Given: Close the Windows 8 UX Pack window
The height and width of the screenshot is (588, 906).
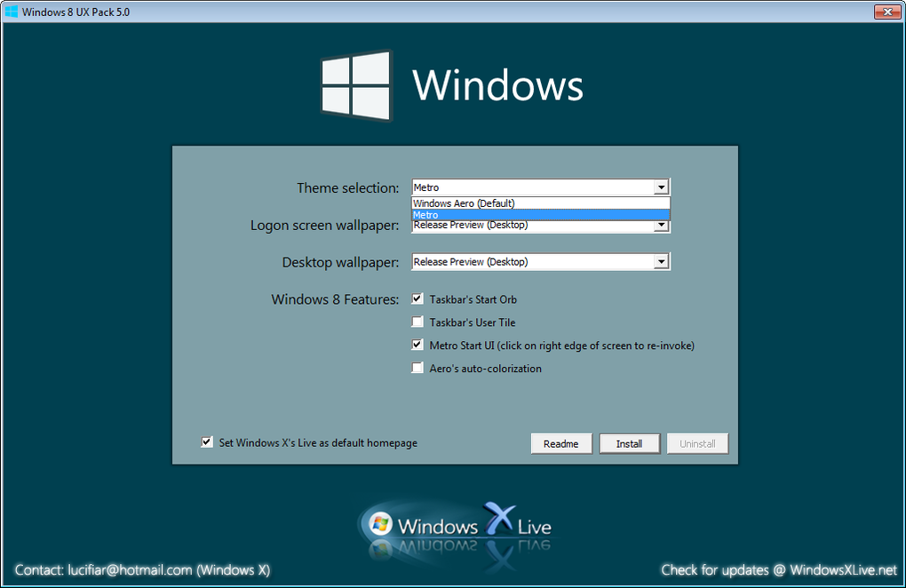Looking at the screenshot, I should click(x=887, y=12).
